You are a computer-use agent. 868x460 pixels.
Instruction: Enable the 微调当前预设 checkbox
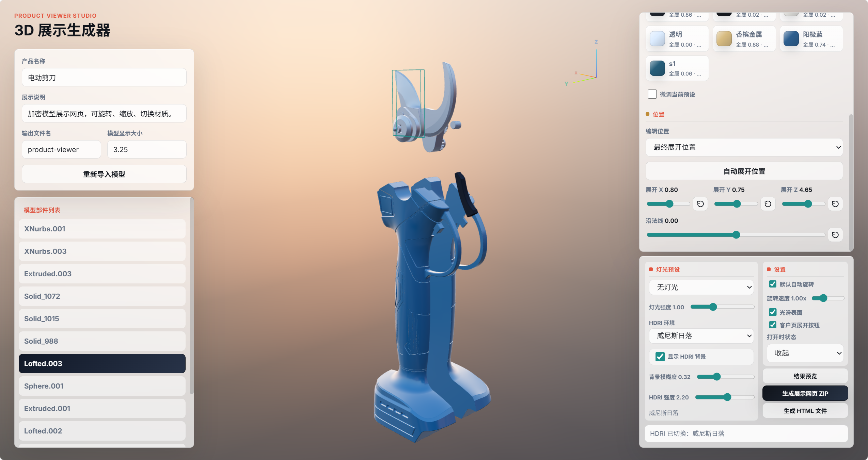pos(652,94)
